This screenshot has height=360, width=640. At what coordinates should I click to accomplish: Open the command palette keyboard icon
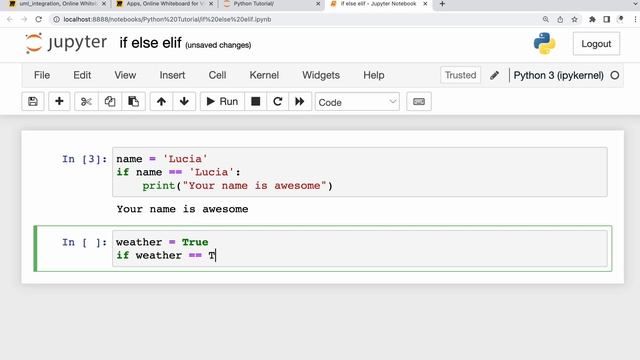(x=419, y=101)
